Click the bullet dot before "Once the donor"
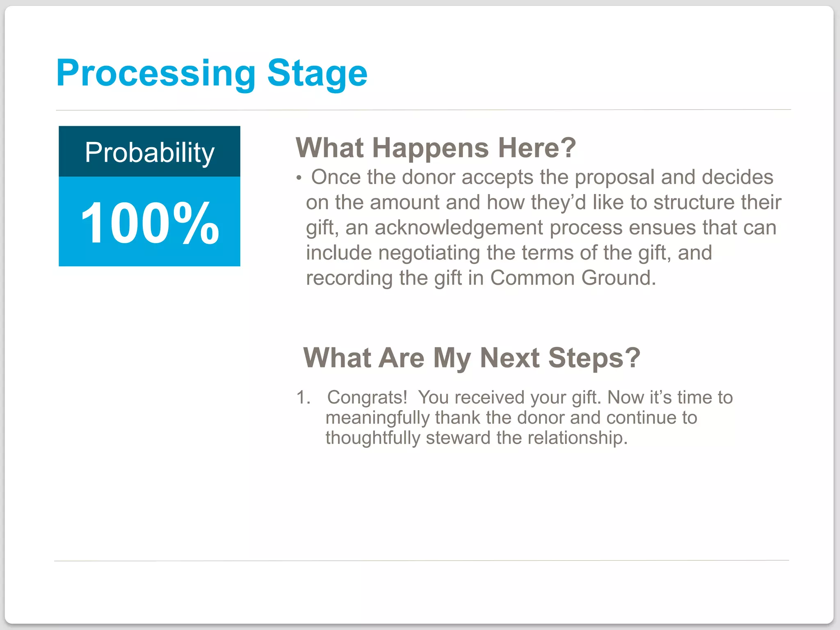The width and height of the screenshot is (840, 630). [299, 178]
